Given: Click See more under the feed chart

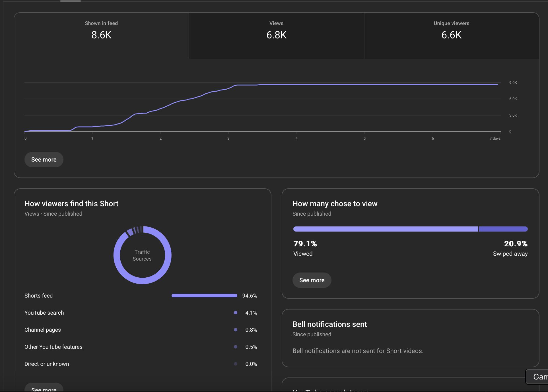Looking at the screenshot, I should (44, 160).
